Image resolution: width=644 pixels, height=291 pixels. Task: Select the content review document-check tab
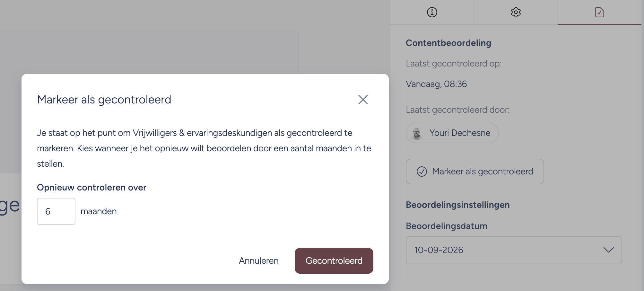(599, 12)
